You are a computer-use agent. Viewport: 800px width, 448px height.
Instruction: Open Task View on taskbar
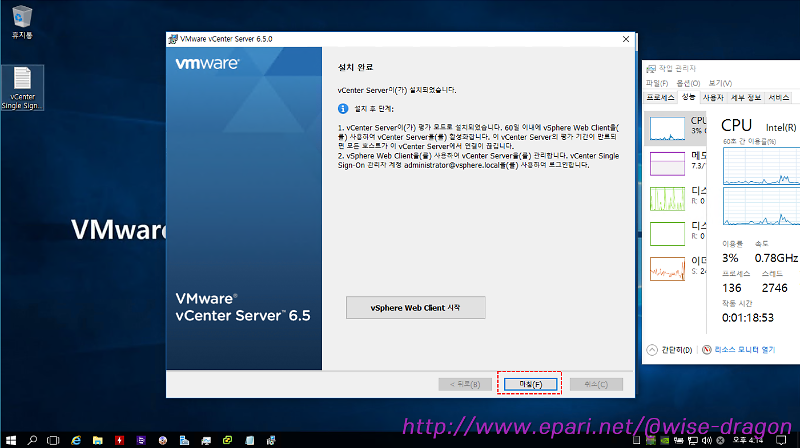[x=53, y=440]
